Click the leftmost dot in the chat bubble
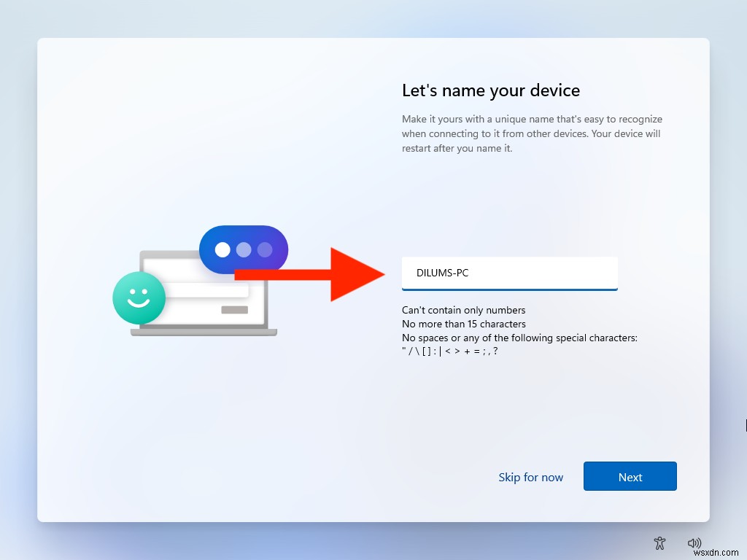This screenshot has height=560, width=747. coord(223,249)
